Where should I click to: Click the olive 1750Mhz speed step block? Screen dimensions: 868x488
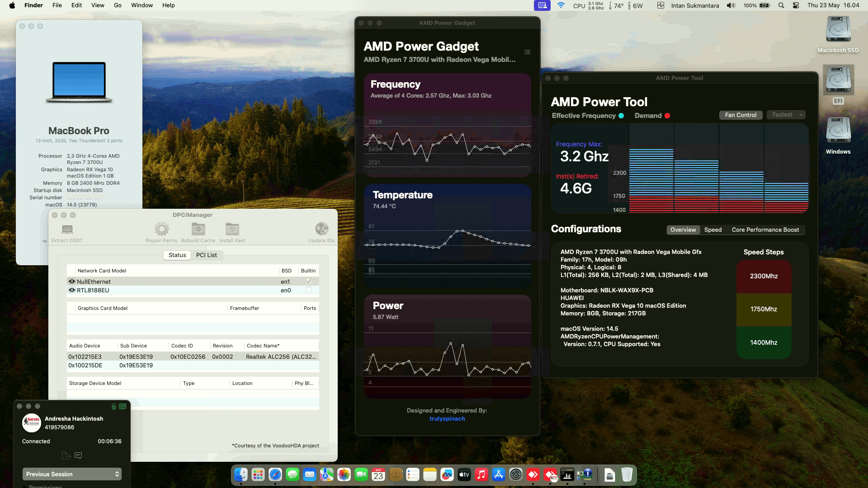(764, 310)
